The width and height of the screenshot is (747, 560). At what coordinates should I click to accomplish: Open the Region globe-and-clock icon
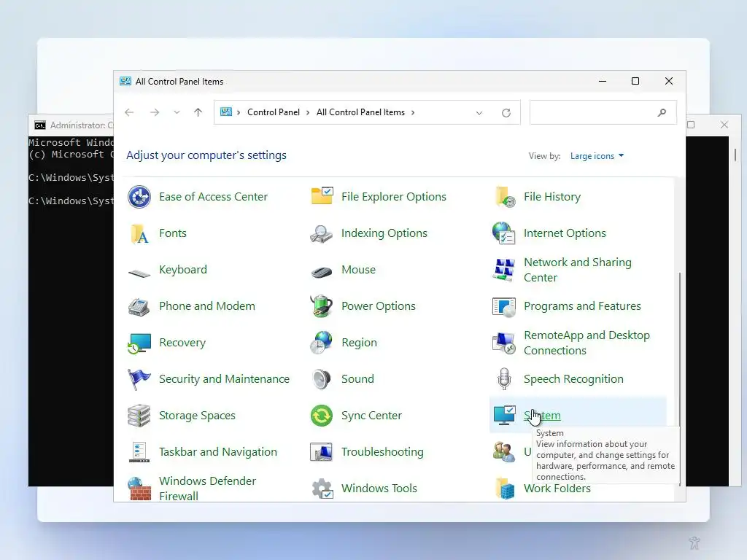click(322, 343)
